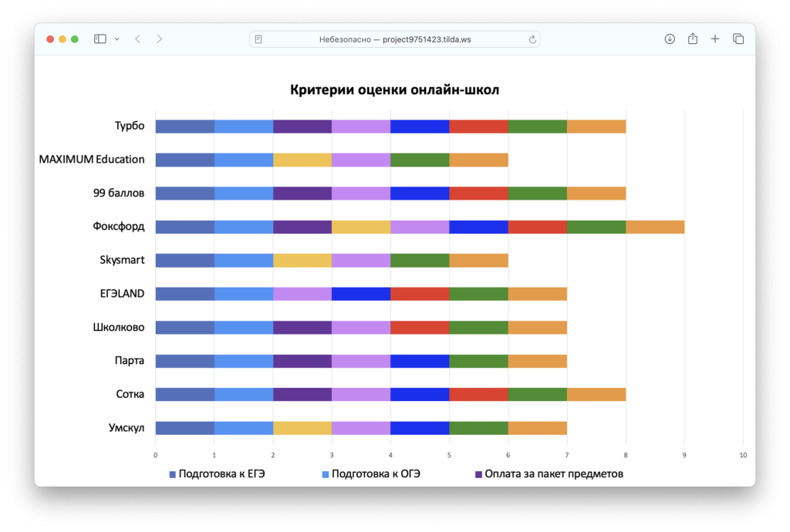Screen dimensions: 790x532
Task: Click the MAXIMUM Education row label
Action: point(92,160)
